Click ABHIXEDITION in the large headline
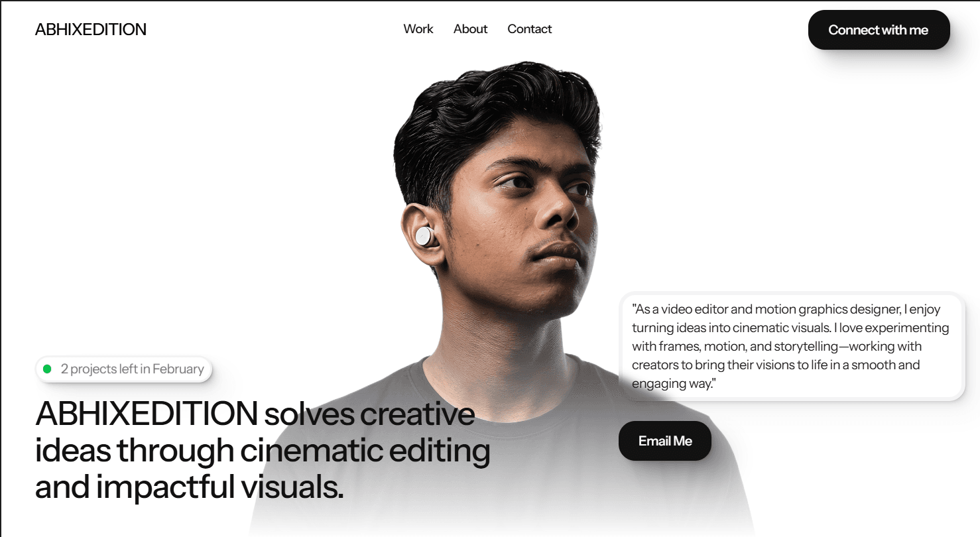 (x=147, y=414)
